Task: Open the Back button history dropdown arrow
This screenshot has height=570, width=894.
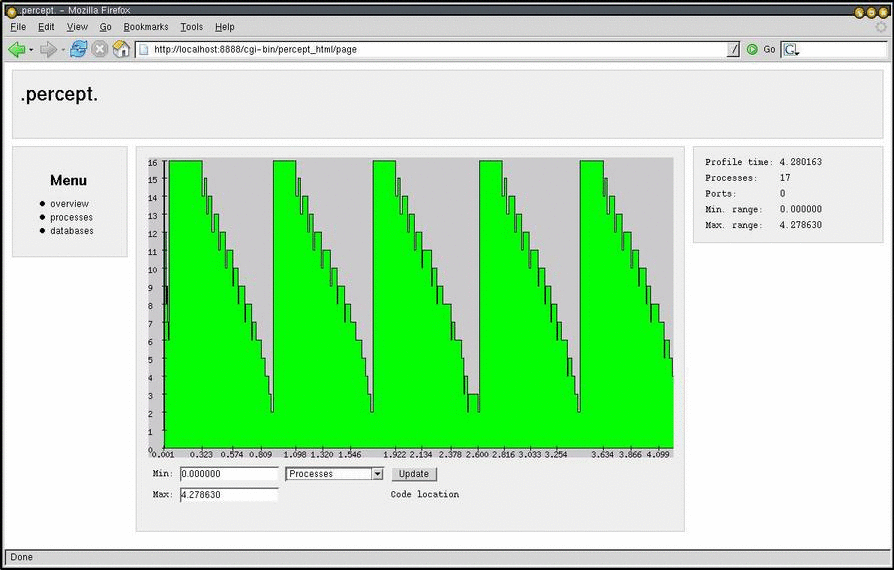Action: (x=31, y=49)
